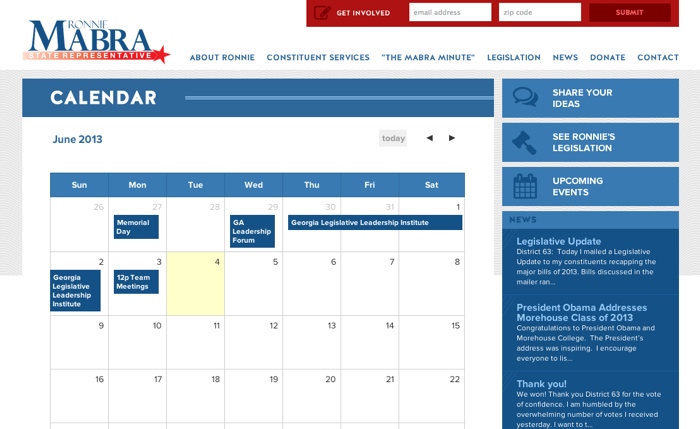Select June 9 calendar cell
The image size is (700, 429).
[x=79, y=342]
